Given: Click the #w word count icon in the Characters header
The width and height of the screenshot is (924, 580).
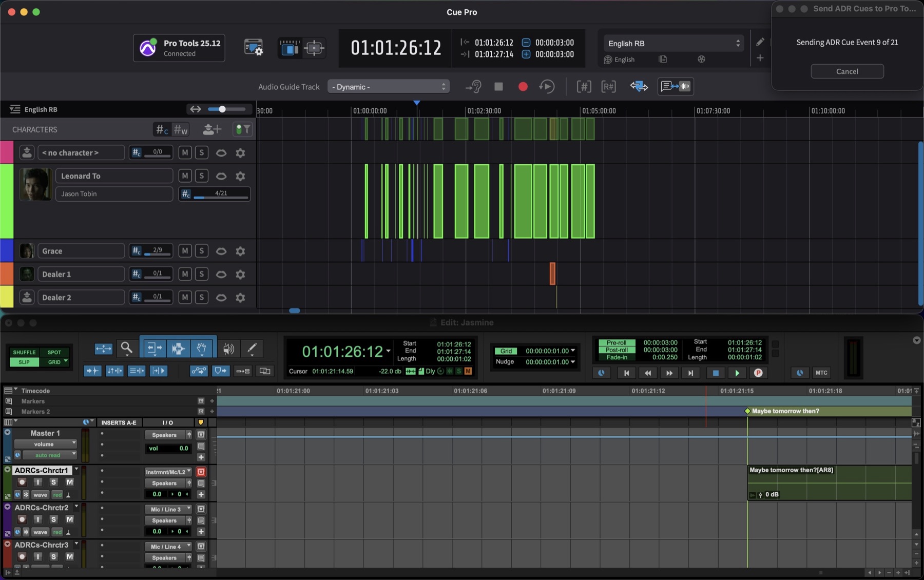Looking at the screenshot, I should (181, 130).
